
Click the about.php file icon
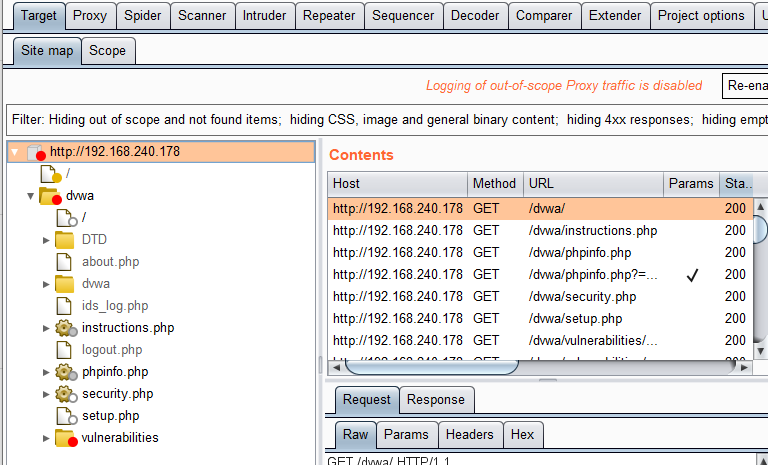(x=64, y=262)
